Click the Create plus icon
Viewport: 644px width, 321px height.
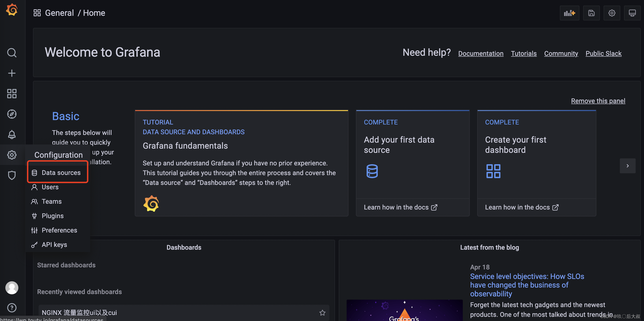coord(11,73)
